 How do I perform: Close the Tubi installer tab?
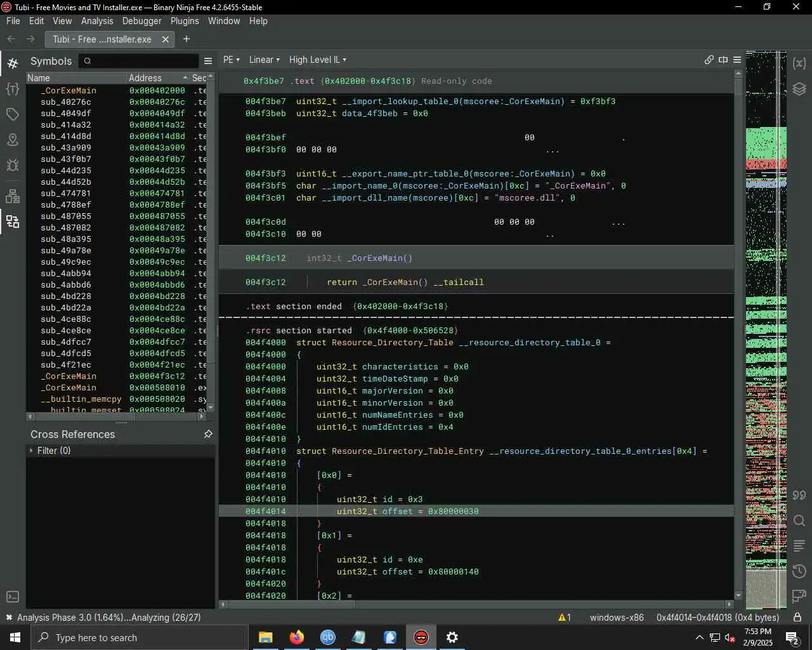pyautogui.click(x=166, y=39)
